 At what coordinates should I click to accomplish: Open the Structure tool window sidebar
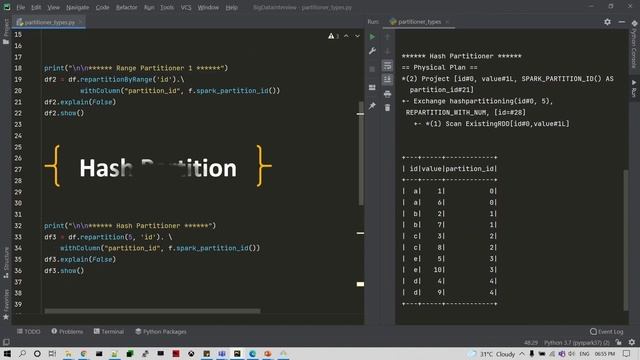pos(6,263)
